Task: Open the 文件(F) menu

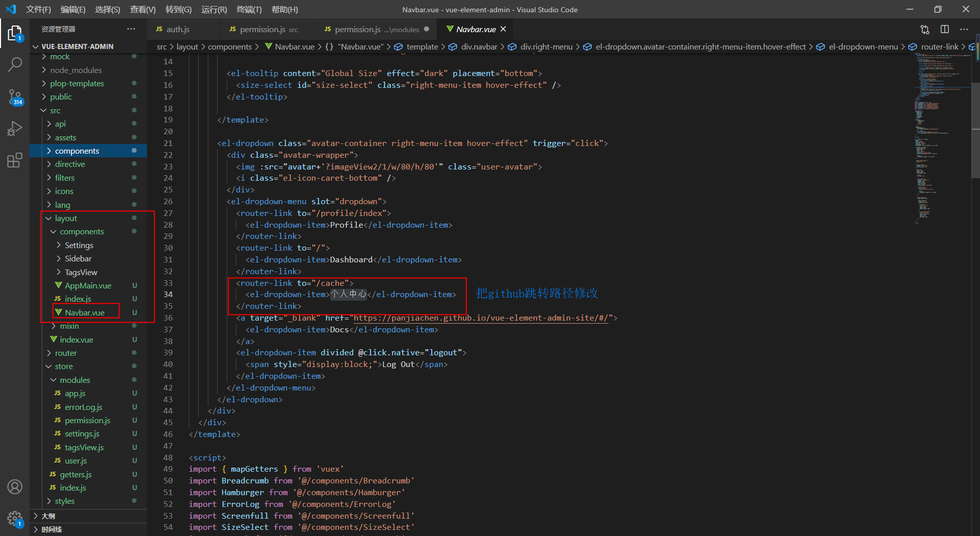Action: (x=39, y=9)
